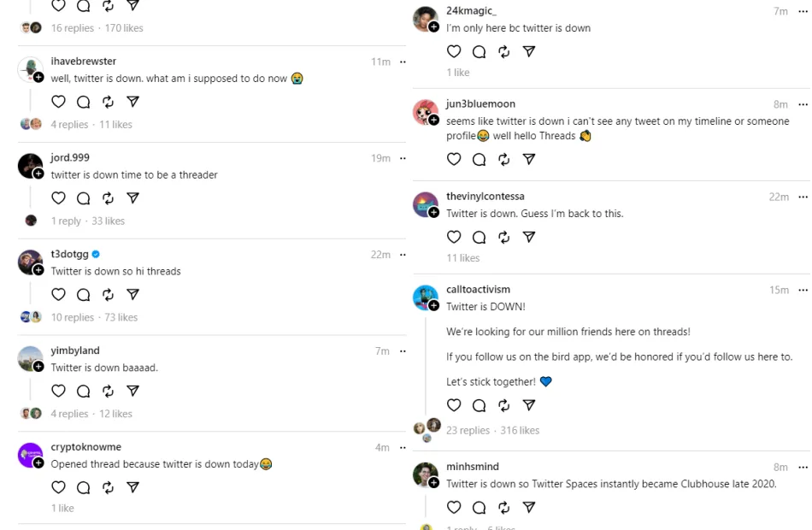Open more options for ihavebrewster's post
This screenshot has width=812, height=530.
point(403,62)
